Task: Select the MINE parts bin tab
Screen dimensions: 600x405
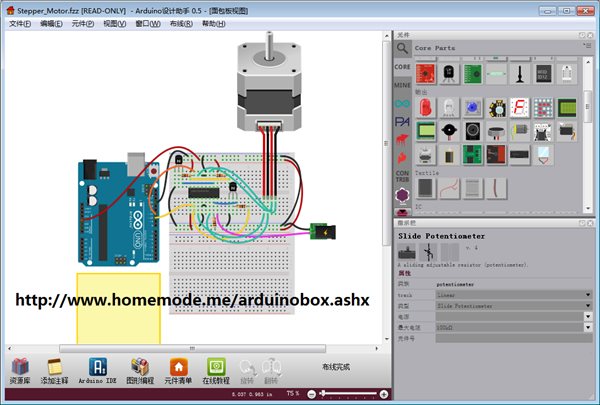Action: [x=402, y=85]
